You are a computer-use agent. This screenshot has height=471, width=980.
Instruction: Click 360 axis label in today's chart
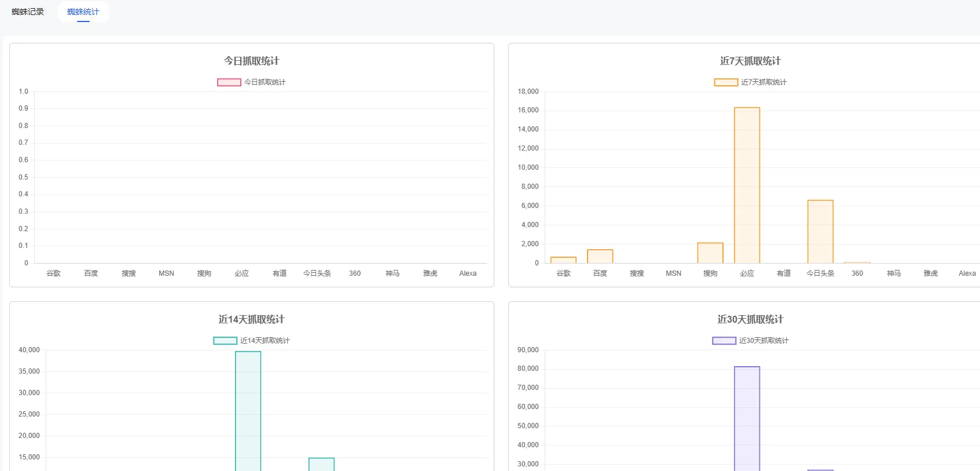click(355, 273)
